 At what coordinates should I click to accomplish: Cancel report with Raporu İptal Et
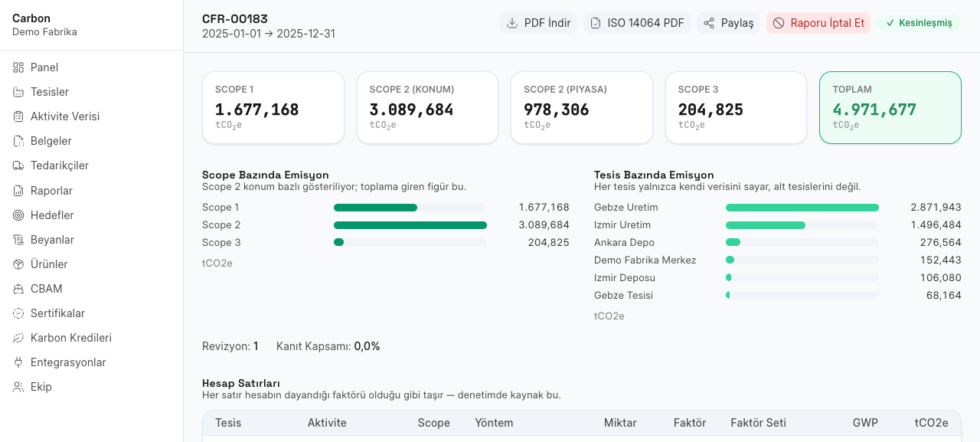click(x=818, y=23)
